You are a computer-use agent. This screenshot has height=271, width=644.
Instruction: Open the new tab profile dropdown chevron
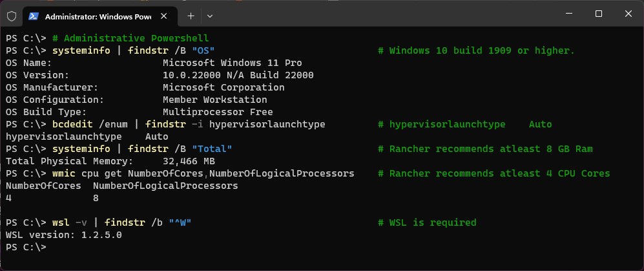coord(210,16)
